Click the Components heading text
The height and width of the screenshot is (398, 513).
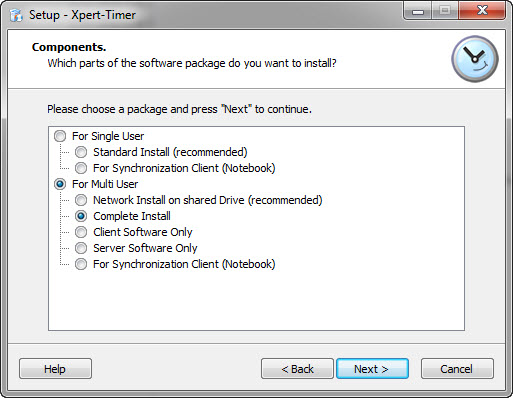point(69,47)
